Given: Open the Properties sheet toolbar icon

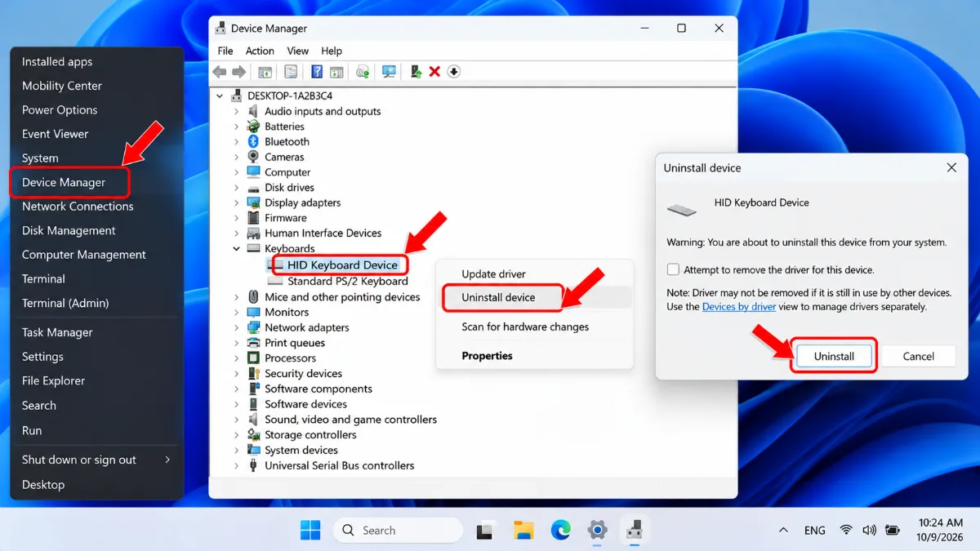Looking at the screenshot, I should click(x=291, y=72).
